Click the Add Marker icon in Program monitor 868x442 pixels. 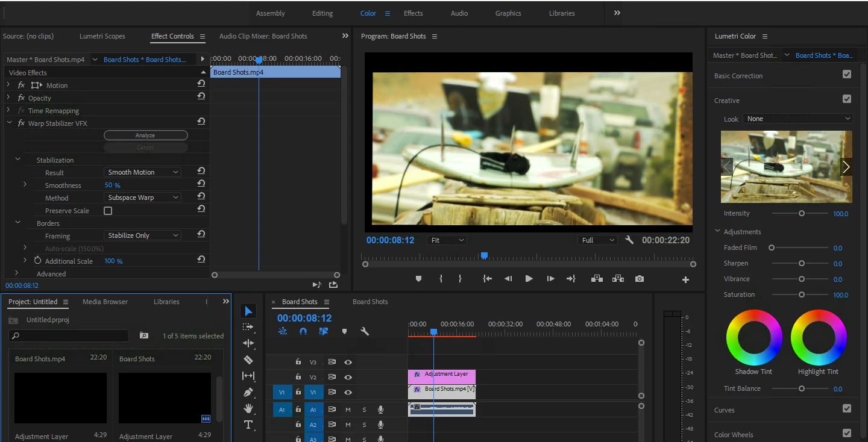point(418,279)
